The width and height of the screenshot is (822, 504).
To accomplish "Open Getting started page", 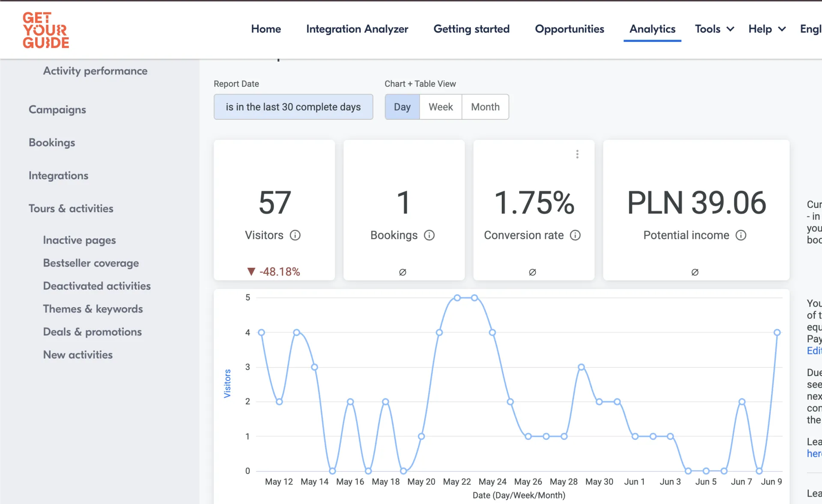I will [471, 29].
